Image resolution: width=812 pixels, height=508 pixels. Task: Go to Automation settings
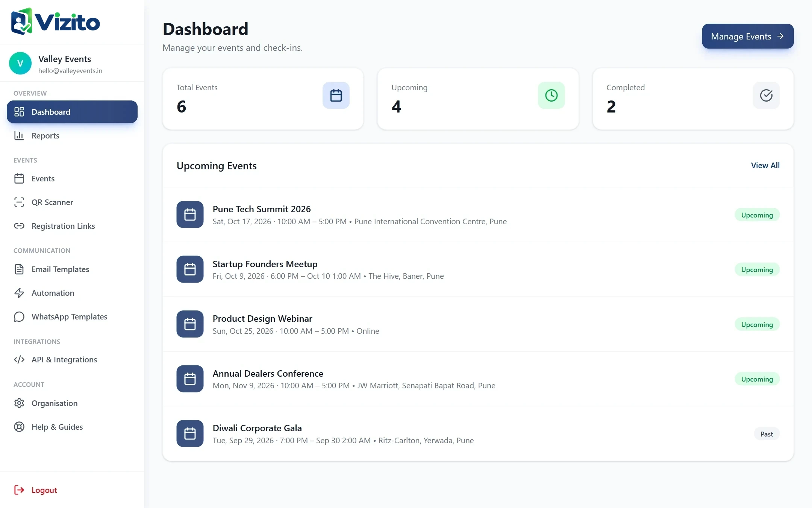pos(72,293)
